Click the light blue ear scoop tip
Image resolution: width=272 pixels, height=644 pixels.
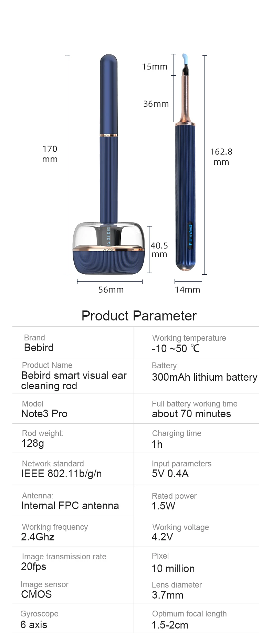pyautogui.click(x=185, y=59)
